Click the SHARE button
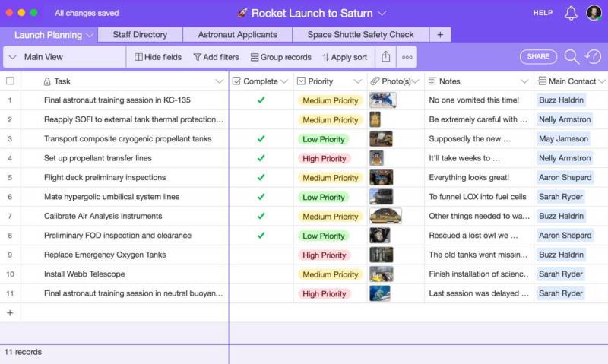Screen dimensions: 608x364 (x=538, y=56)
